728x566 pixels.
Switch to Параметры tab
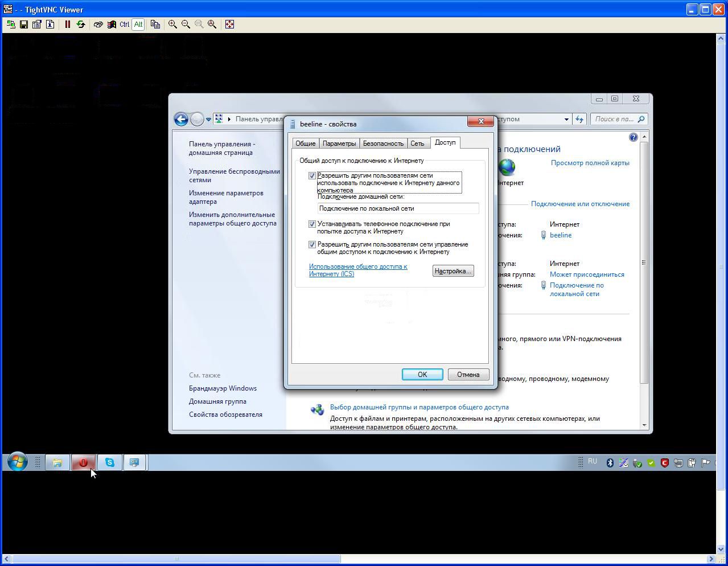pos(339,143)
